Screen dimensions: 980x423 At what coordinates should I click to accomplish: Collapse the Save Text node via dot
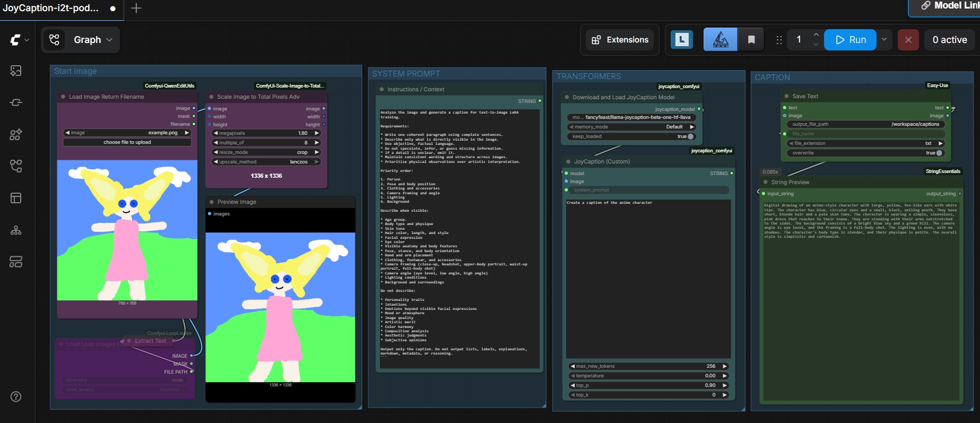(x=786, y=96)
